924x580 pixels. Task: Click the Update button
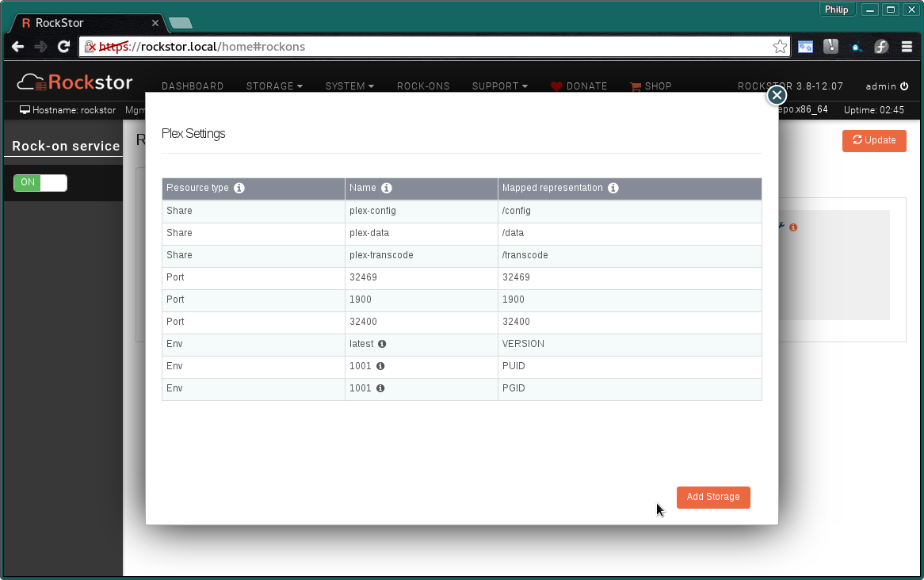click(874, 140)
